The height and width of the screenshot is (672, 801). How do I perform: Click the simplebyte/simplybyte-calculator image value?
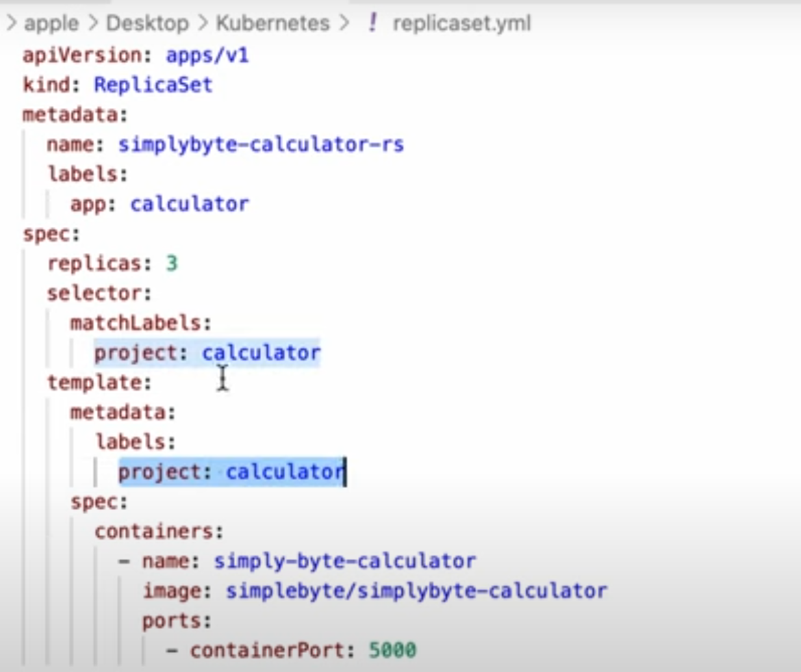(416, 591)
